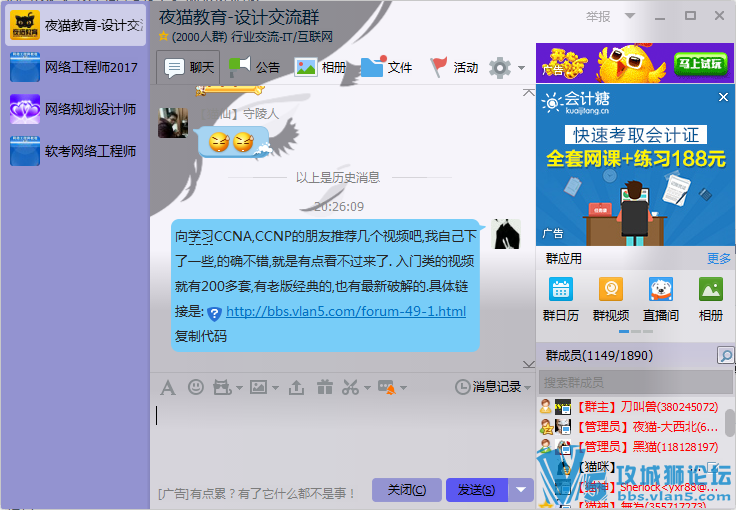Open the 直播间 live room app
Image resolution: width=736 pixels, height=510 pixels.
pyautogui.click(x=661, y=299)
